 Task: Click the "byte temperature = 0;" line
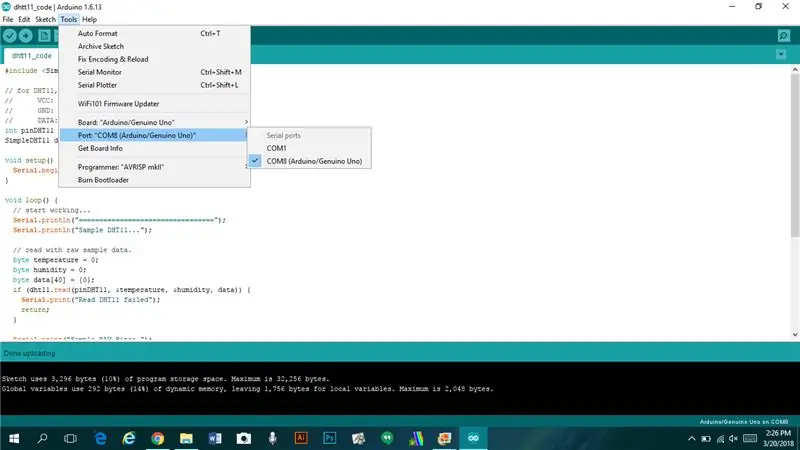[x=56, y=260]
